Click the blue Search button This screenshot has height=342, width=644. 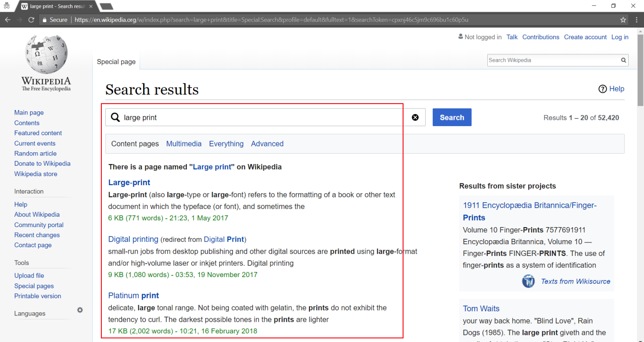coord(452,117)
